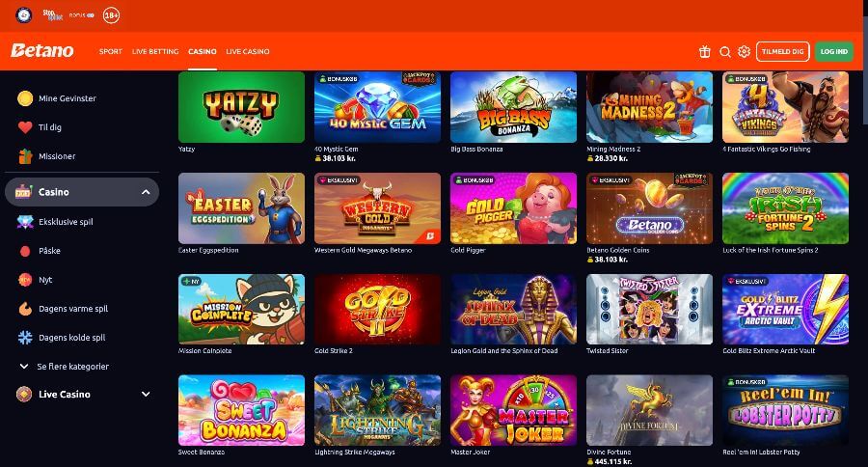868x467 pixels.
Task: Select Eksklusive spil diamond icon
Action: pyautogui.click(x=25, y=222)
